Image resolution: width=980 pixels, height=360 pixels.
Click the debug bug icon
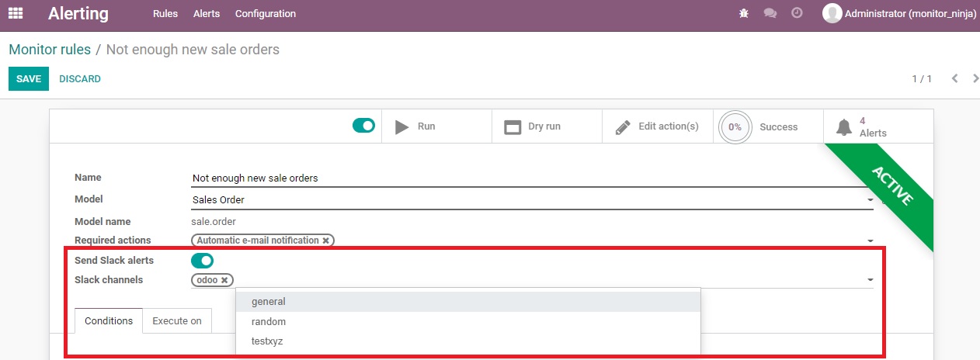[x=744, y=13]
